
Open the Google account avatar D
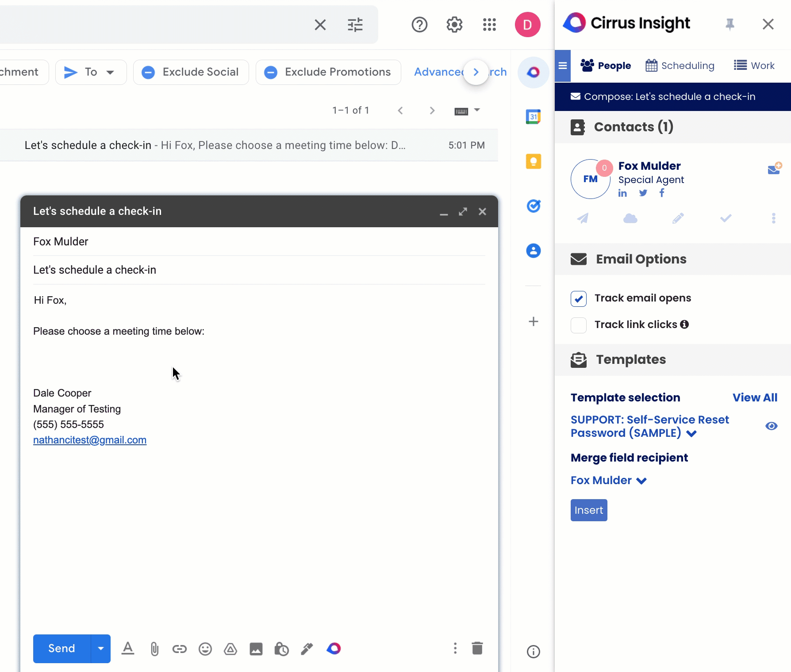click(527, 25)
